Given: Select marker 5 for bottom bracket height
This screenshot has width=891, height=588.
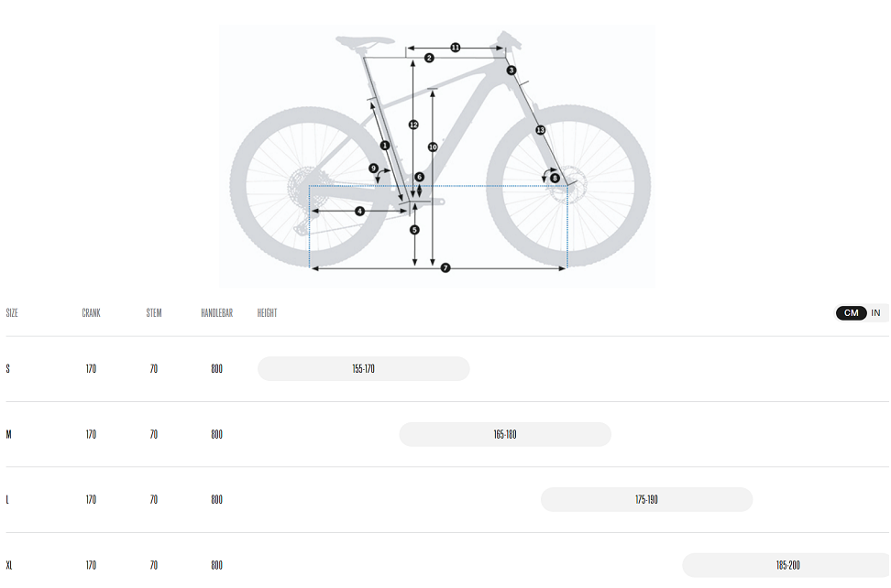Looking at the screenshot, I should [x=414, y=230].
